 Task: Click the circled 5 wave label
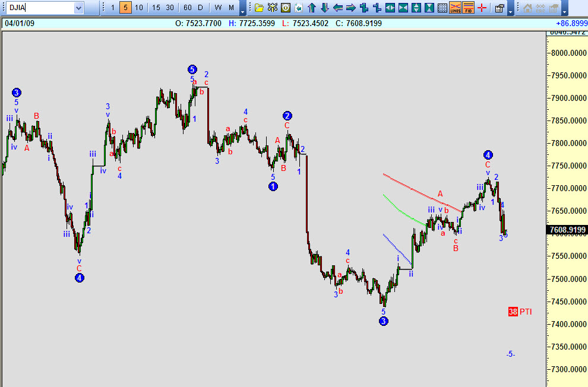(x=192, y=69)
